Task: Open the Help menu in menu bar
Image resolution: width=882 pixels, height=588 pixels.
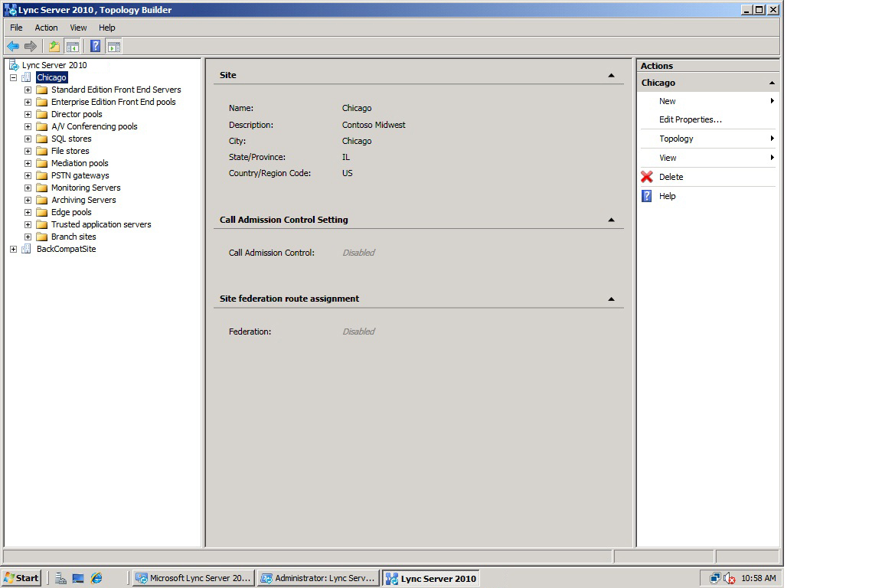Action: click(107, 28)
